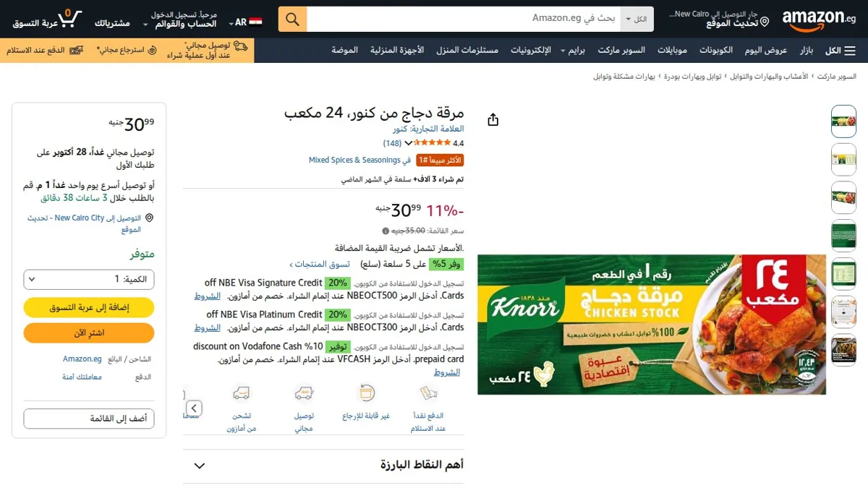This screenshot has height=488, width=868.
Task: Open 'موبايلات' in navigation bar
Action: point(672,51)
